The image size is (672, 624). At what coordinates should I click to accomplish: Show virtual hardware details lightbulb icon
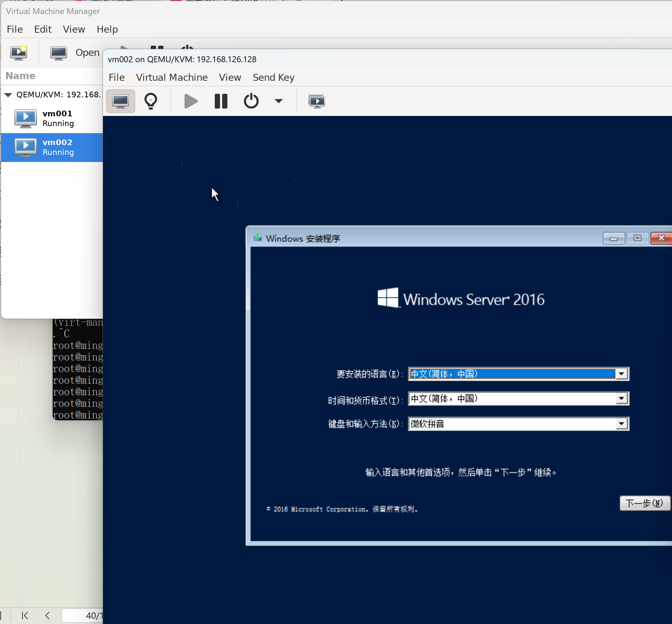(151, 101)
